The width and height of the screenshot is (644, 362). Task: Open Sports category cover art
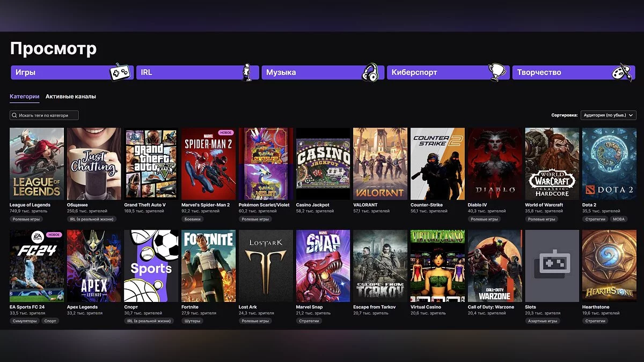coord(151,266)
